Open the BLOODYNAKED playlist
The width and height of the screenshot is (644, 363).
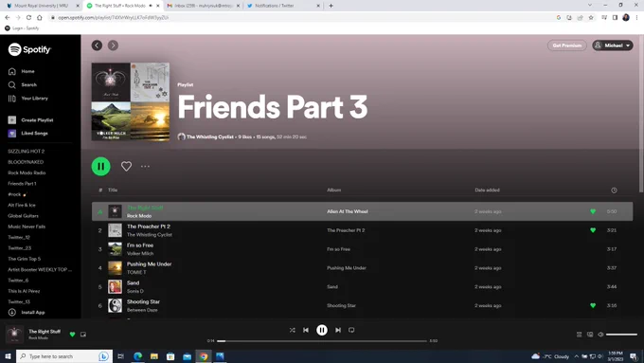pyautogui.click(x=26, y=162)
